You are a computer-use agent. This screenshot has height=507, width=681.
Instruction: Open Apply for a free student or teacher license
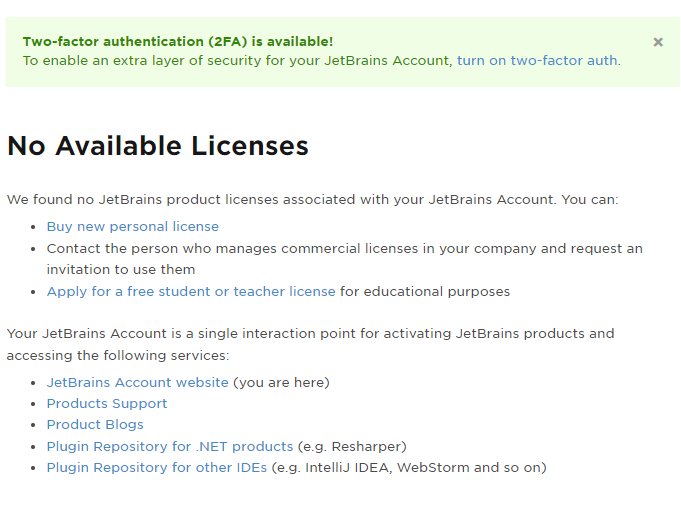[191, 292]
